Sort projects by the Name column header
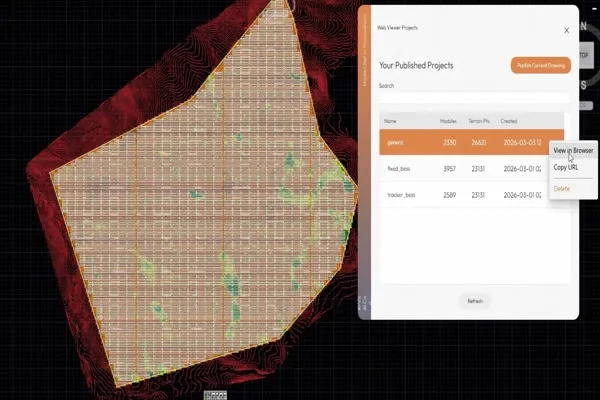Screen dimensions: 600x400 [390, 121]
